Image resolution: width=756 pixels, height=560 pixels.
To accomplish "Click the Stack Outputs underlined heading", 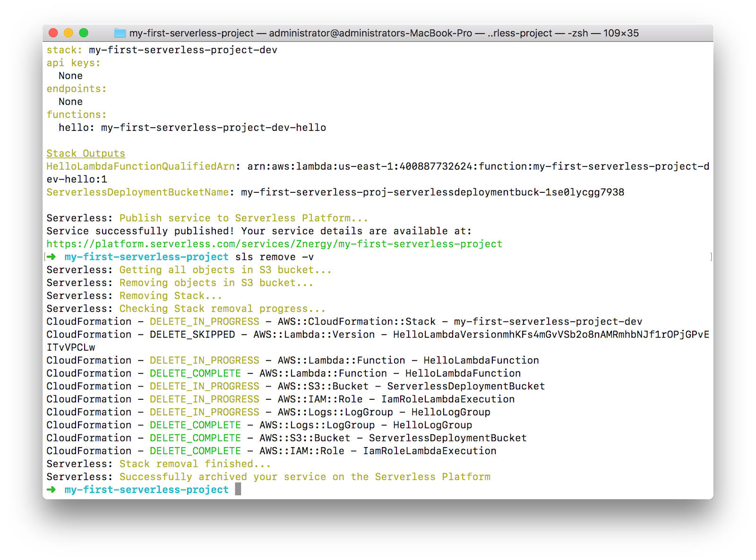I will (86, 153).
